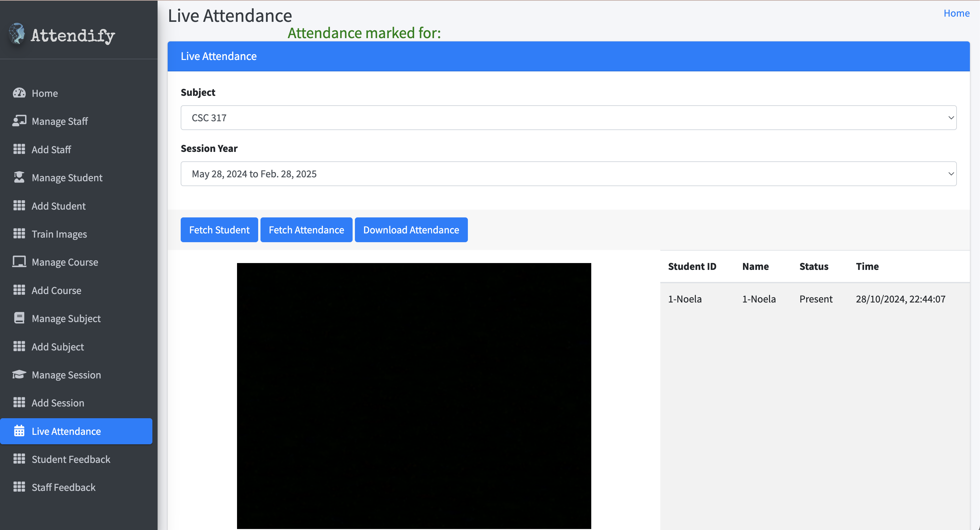
Task: Go to Student Feedback menu item
Action: point(71,459)
